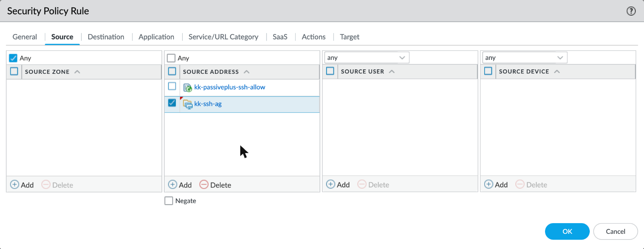Open the Actions tab
This screenshot has height=249, width=644.
(x=314, y=37)
